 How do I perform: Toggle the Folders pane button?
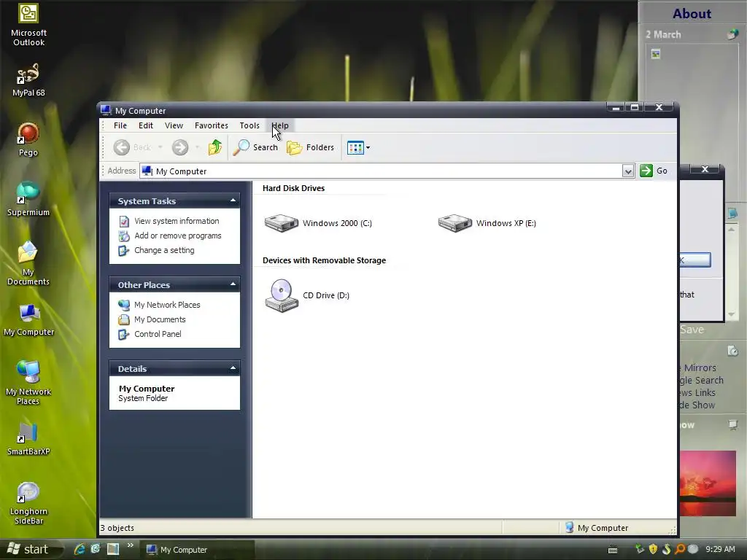[311, 147]
